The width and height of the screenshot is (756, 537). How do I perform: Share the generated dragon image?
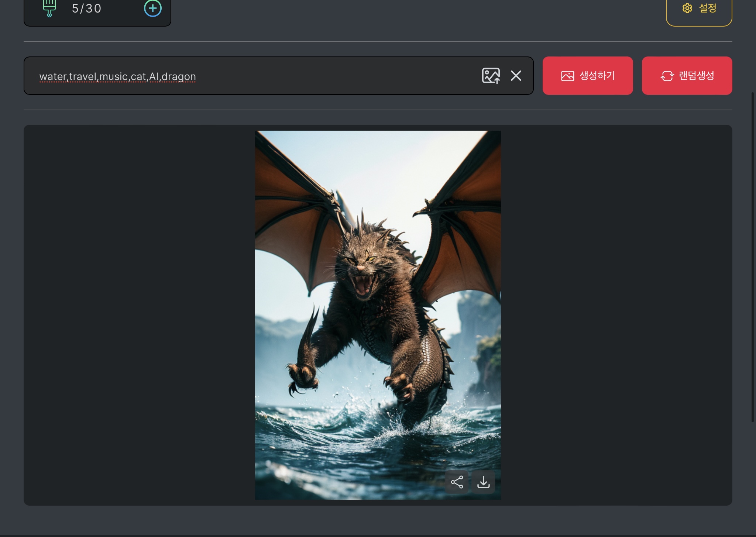(x=457, y=482)
